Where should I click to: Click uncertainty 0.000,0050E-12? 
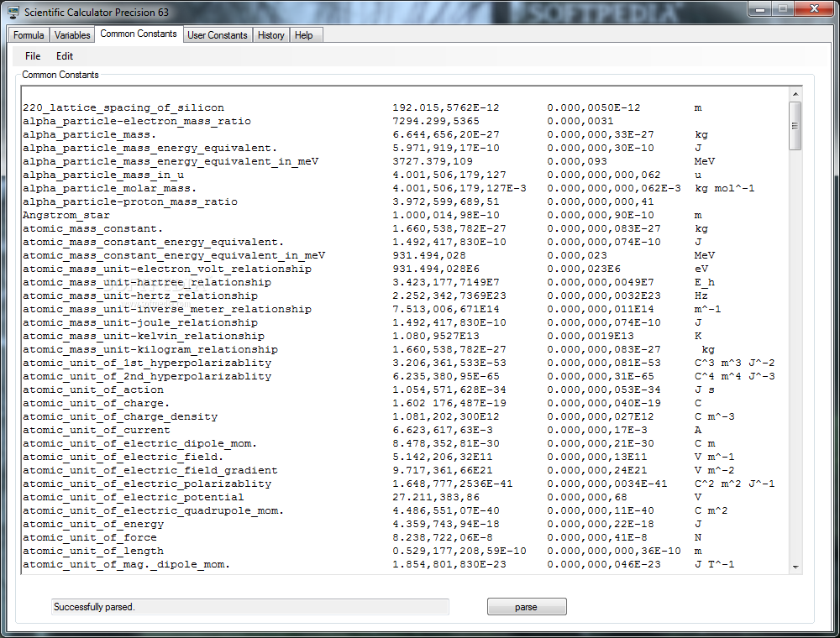594,107
